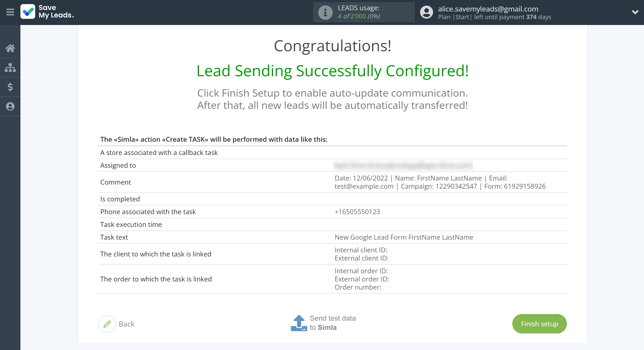Screen dimensions: 644x350
Task: Click the dropdown chevron top-right
Action: point(635,12)
